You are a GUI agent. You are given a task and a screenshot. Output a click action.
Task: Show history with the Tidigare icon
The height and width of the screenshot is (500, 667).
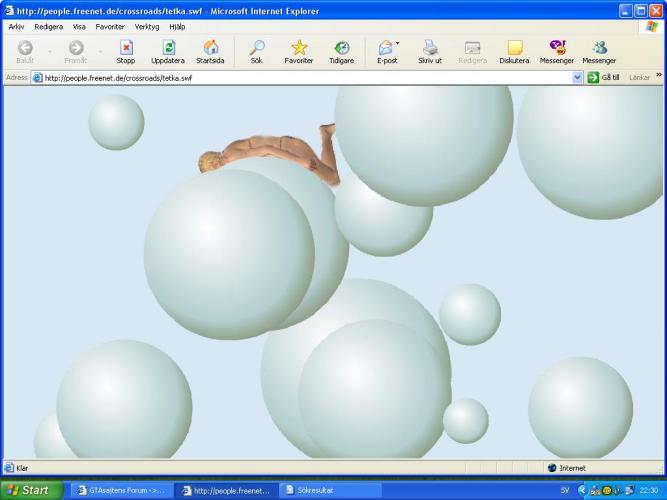(x=342, y=51)
